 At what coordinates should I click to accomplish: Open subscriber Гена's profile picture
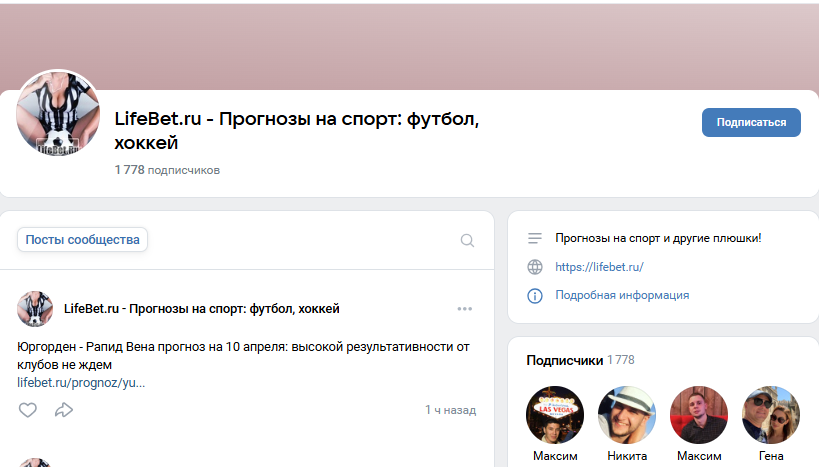coord(770,415)
